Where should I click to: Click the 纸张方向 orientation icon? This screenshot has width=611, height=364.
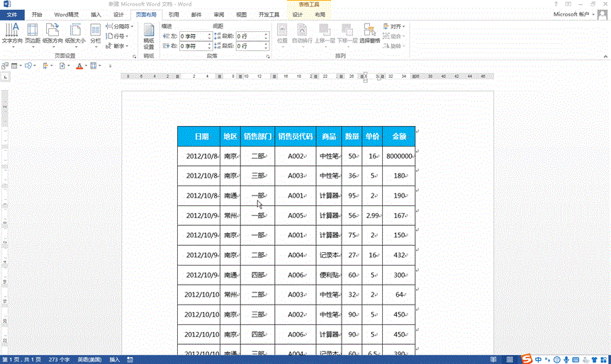click(53, 33)
